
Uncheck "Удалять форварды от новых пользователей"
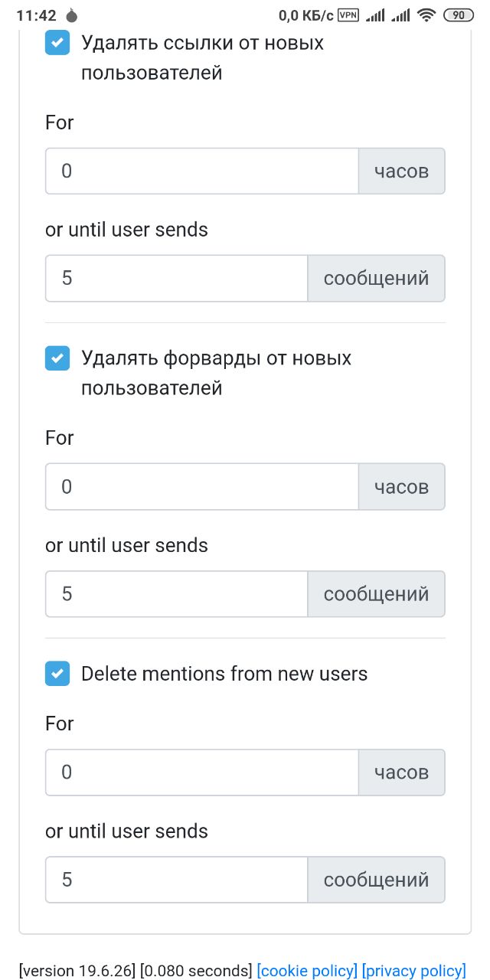point(57,358)
